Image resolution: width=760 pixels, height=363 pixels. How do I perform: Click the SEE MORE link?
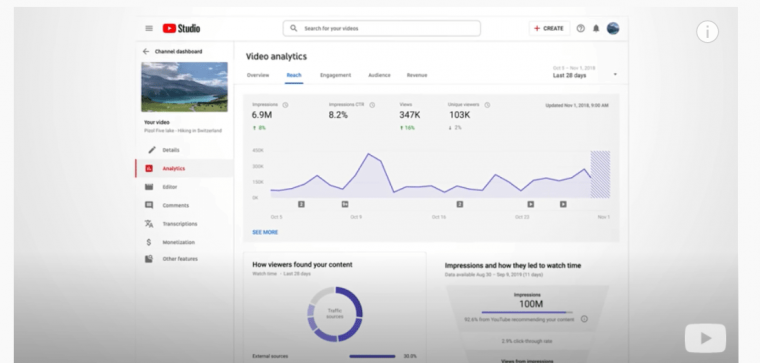(265, 232)
